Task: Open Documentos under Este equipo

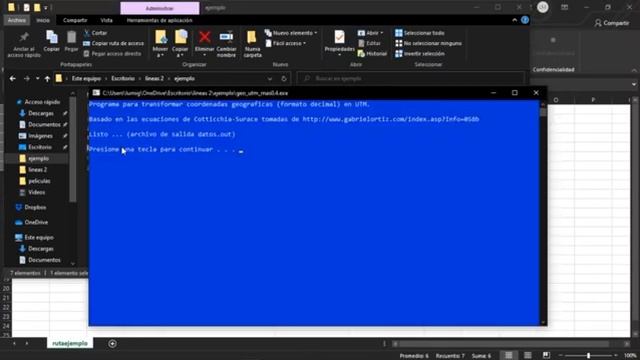Action: (40, 260)
